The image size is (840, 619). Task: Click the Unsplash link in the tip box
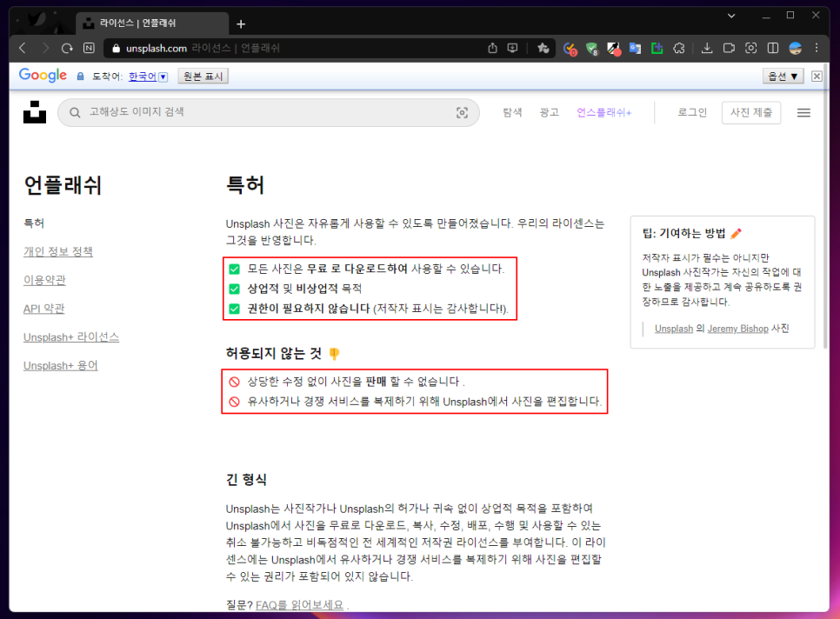674,329
